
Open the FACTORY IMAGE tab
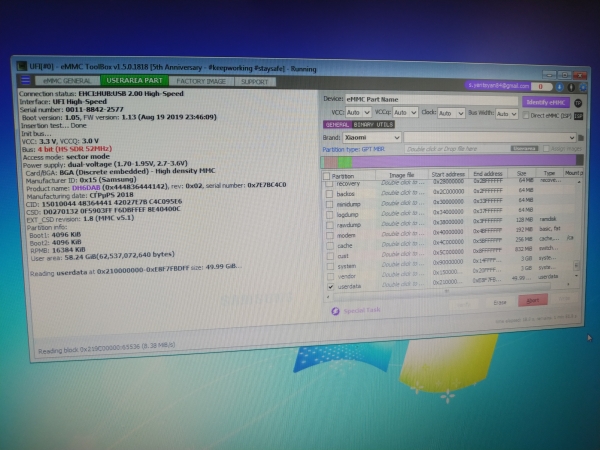click(201, 80)
